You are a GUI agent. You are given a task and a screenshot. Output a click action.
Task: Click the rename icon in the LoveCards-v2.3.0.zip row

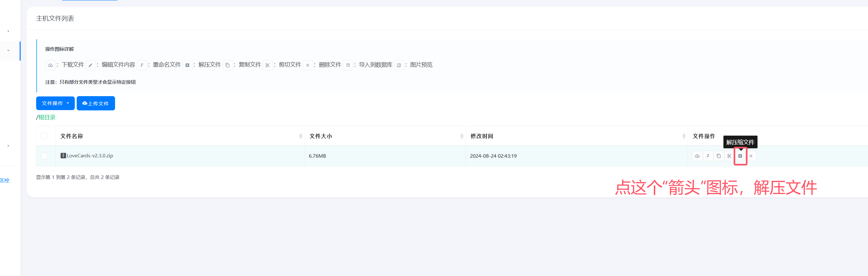(708, 156)
